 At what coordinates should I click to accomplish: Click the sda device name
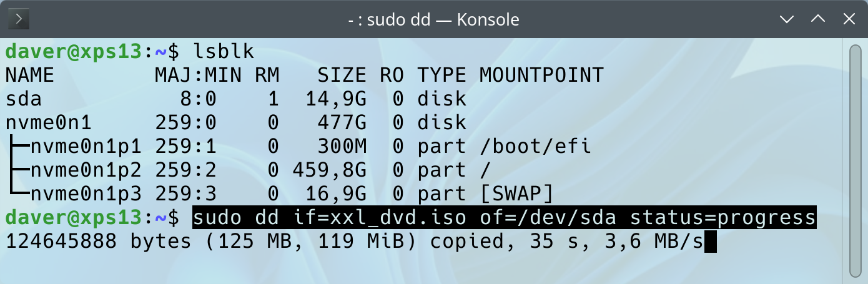click(x=24, y=99)
